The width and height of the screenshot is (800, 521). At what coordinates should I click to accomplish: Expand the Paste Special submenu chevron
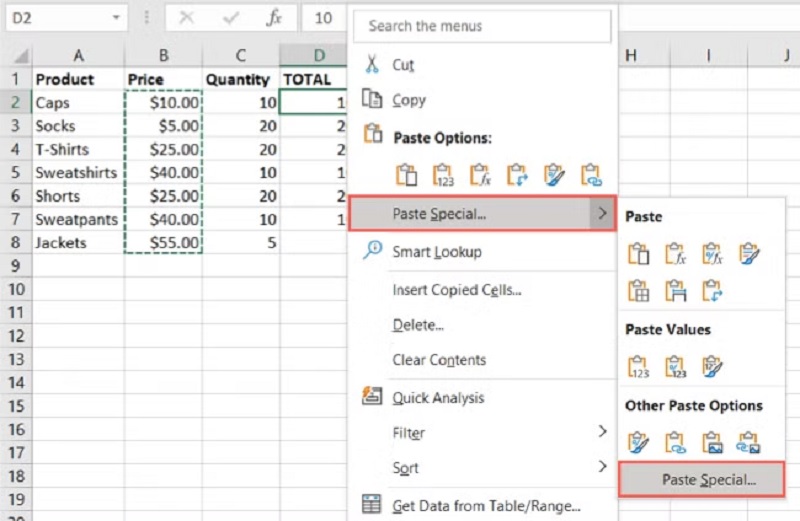(x=602, y=213)
